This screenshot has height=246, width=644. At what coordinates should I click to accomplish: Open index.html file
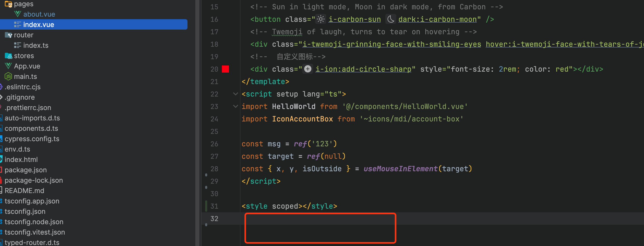21,159
